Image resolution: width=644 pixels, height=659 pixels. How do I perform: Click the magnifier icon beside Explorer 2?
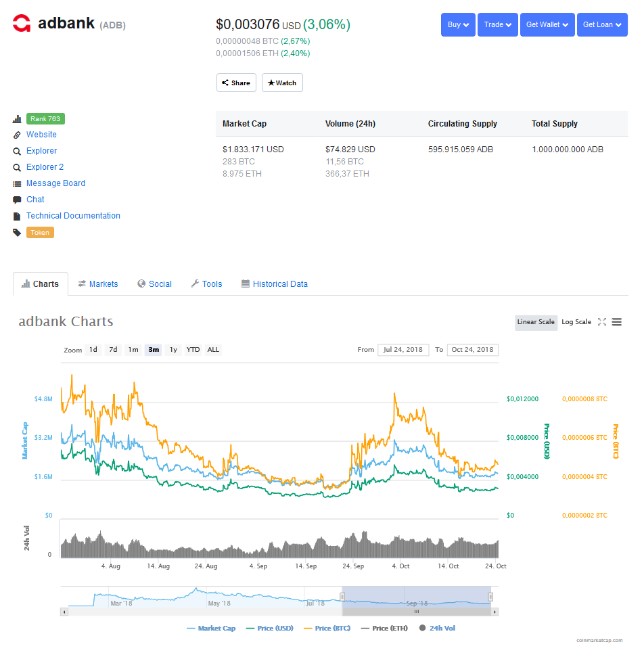[x=17, y=168]
